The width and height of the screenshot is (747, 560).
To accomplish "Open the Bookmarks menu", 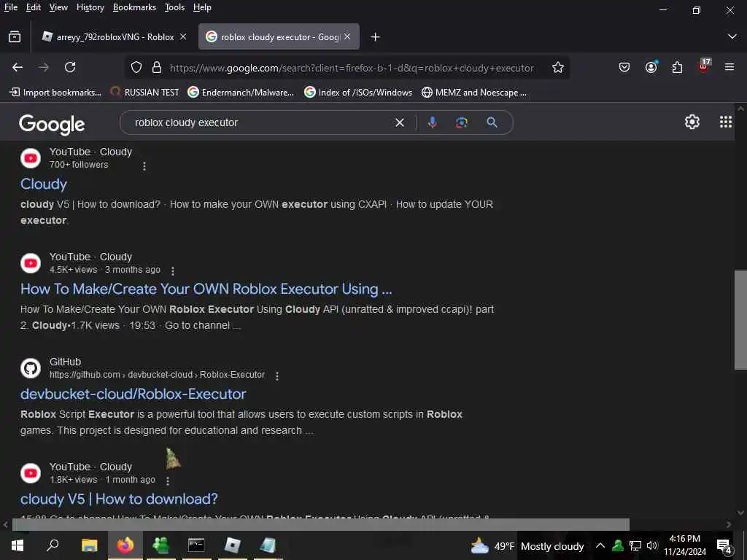I will click(134, 7).
